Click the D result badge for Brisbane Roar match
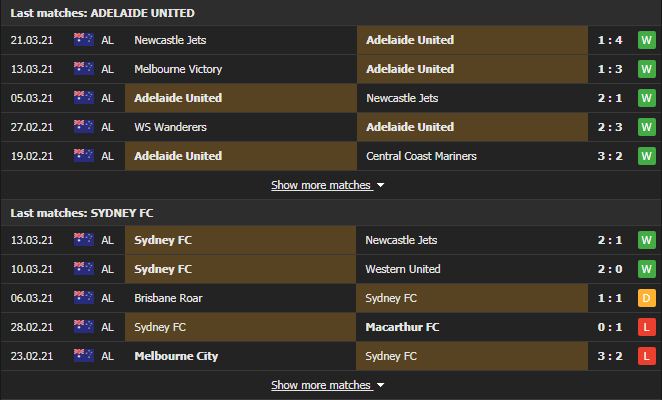662x400 pixels. pos(646,298)
